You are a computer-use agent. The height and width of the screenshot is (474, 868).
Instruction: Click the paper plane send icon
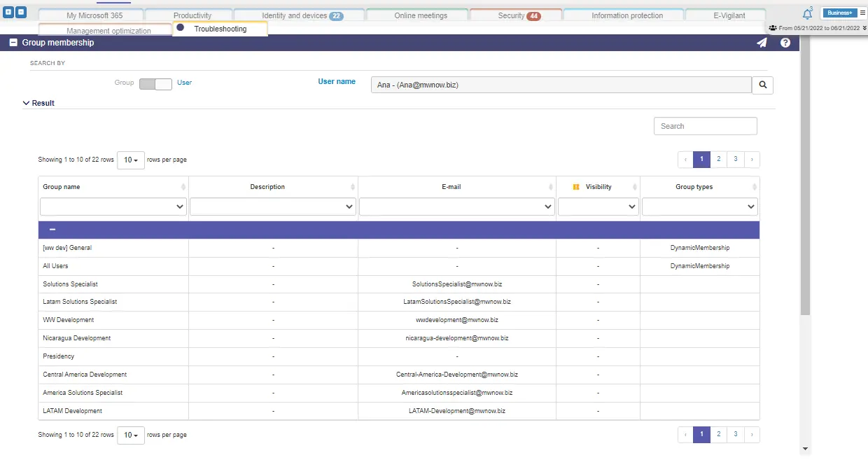[762, 43]
